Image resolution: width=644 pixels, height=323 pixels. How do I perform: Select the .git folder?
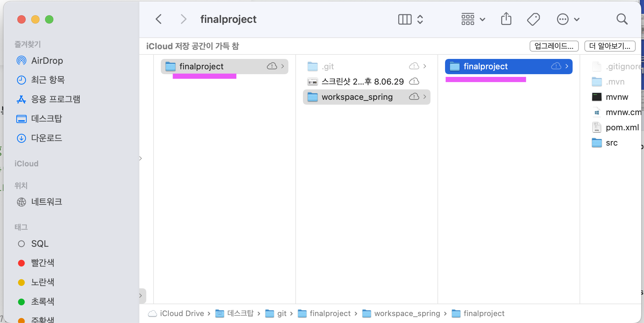[367, 66]
